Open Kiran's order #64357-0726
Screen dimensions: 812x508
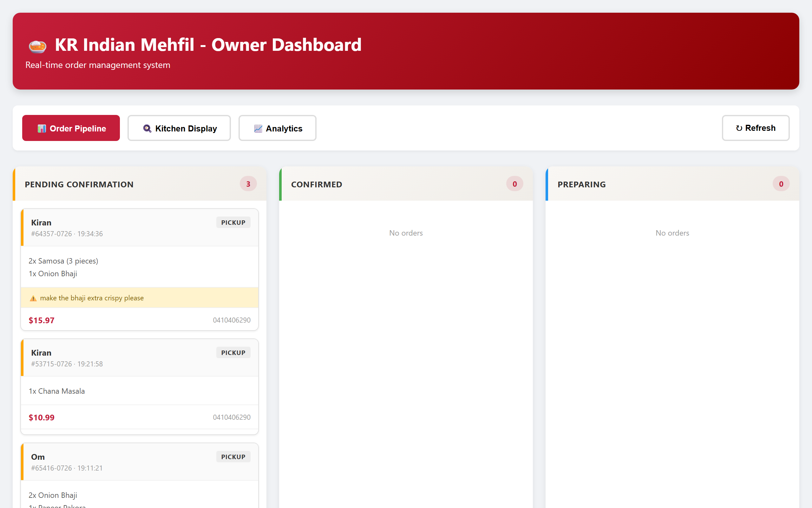[140, 270]
